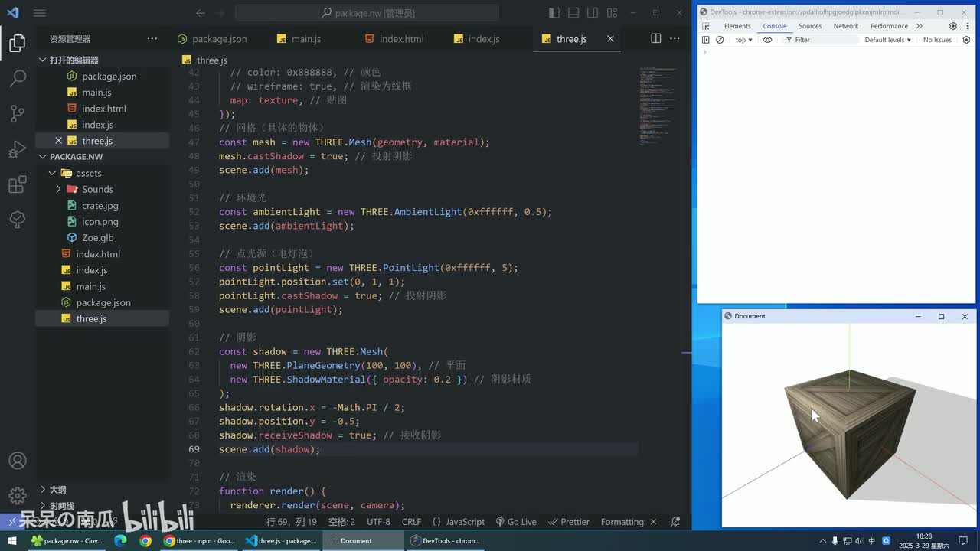Toggle live expression eye icon

coord(767,40)
